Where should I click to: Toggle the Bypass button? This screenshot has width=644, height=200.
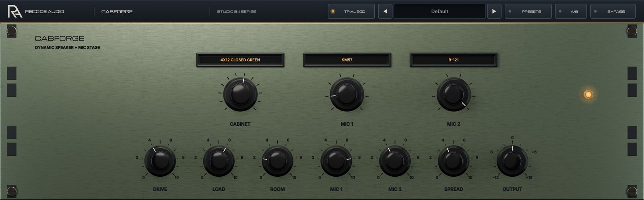pyautogui.click(x=612, y=11)
